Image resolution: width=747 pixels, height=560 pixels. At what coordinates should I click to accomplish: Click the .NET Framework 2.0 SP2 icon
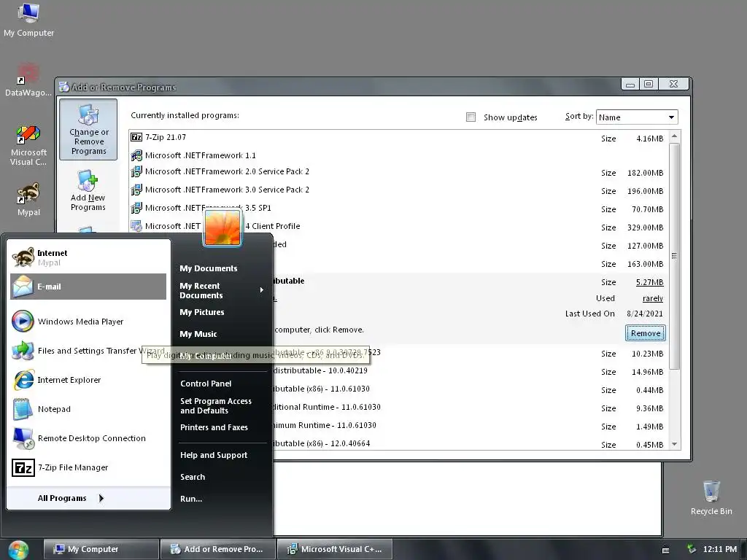coord(136,171)
